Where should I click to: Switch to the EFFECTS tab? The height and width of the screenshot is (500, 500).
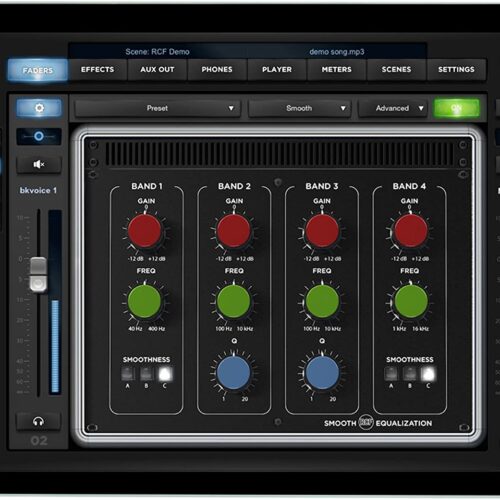click(x=97, y=69)
